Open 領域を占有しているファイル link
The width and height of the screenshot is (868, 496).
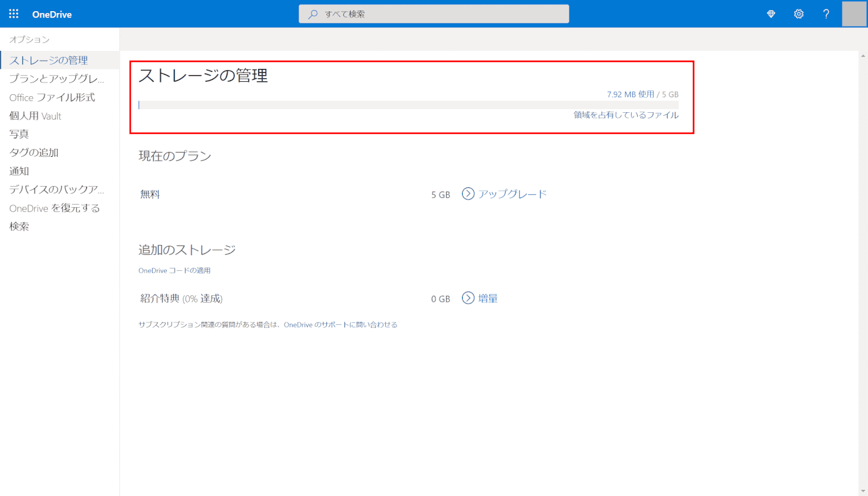(626, 115)
